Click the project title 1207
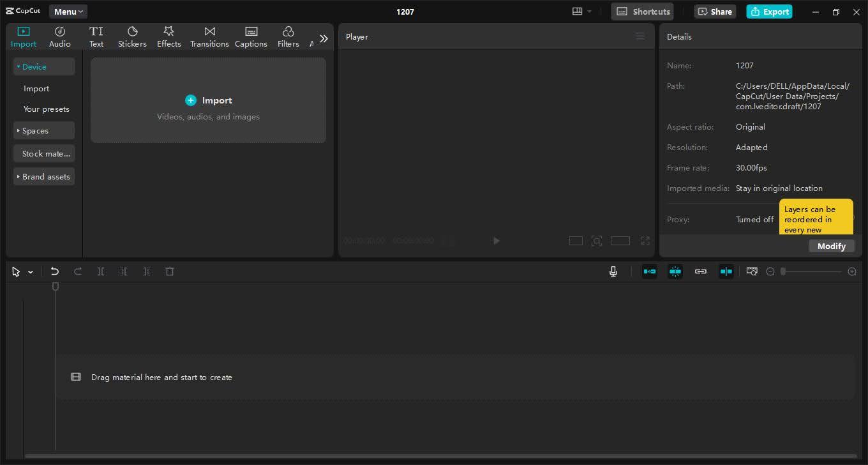Image resolution: width=868 pixels, height=465 pixels. point(405,11)
